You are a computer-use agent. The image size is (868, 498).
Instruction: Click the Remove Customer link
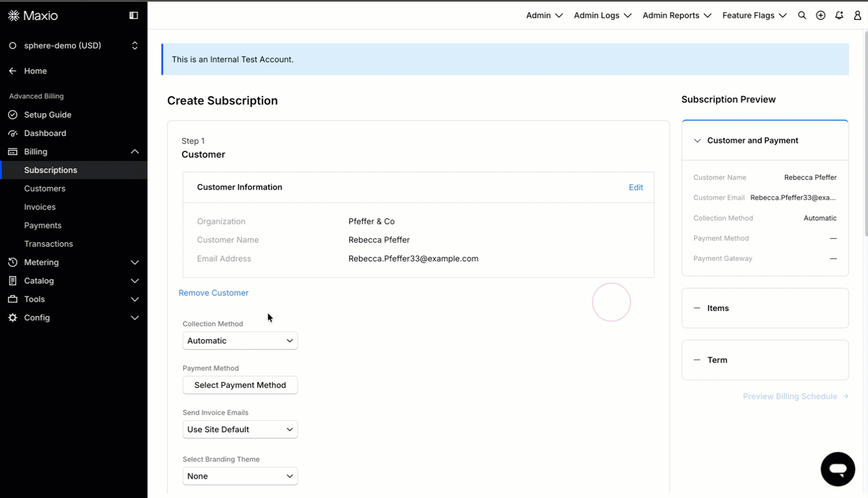pos(213,293)
